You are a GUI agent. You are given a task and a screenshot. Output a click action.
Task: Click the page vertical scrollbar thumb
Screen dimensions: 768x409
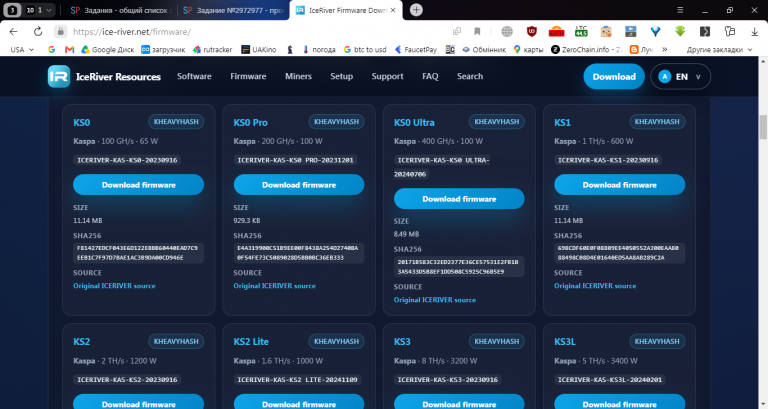pyautogui.click(x=763, y=127)
